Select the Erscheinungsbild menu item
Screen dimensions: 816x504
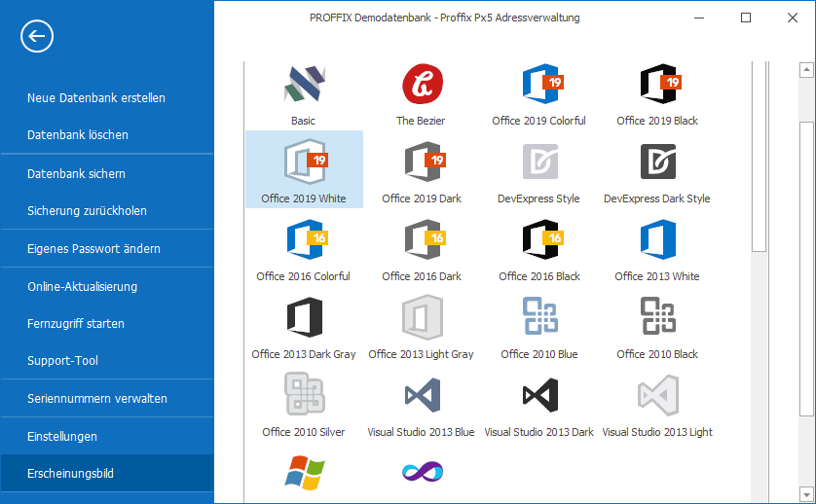pyautogui.click(x=107, y=473)
